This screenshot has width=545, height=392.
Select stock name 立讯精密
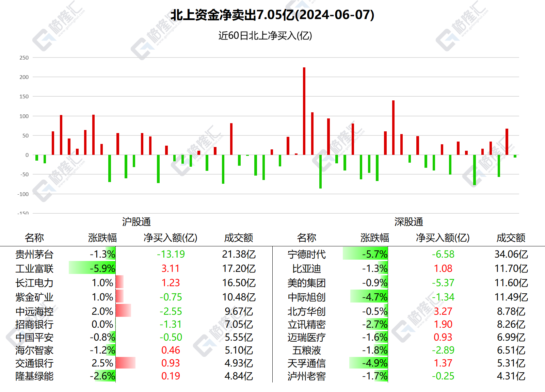click(x=307, y=324)
